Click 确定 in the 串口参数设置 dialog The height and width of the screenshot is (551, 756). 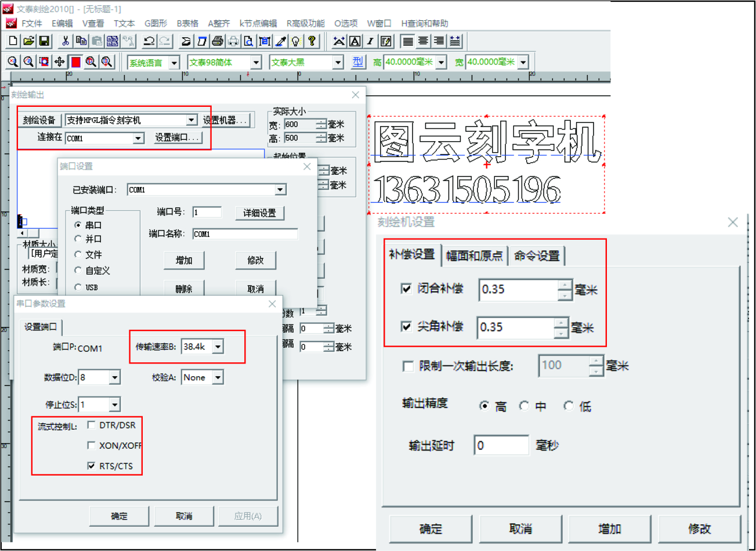click(x=119, y=516)
